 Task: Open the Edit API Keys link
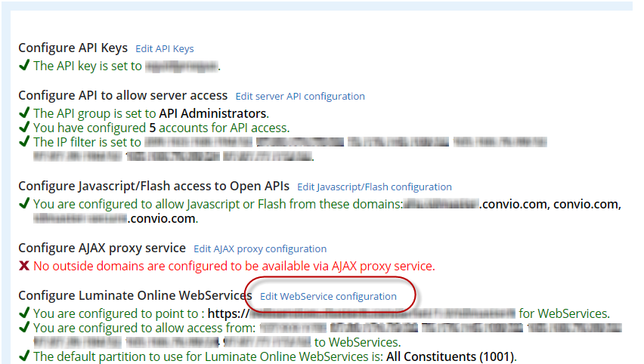point(164,49)
